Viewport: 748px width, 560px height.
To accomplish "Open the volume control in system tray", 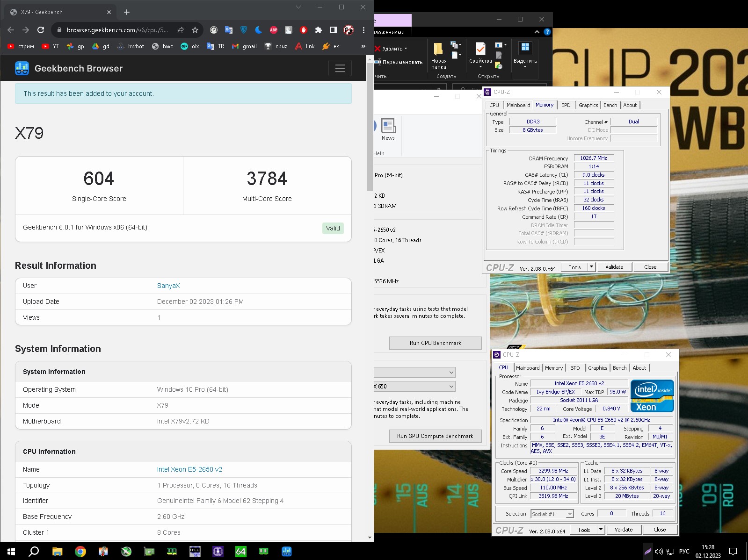I will click(659, 552).
